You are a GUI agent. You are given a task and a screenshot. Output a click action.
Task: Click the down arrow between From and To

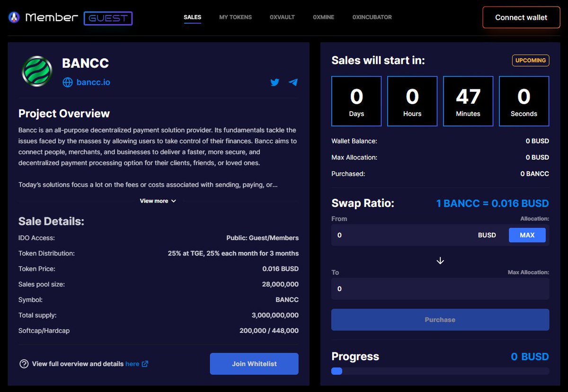[x=440, y=260]
